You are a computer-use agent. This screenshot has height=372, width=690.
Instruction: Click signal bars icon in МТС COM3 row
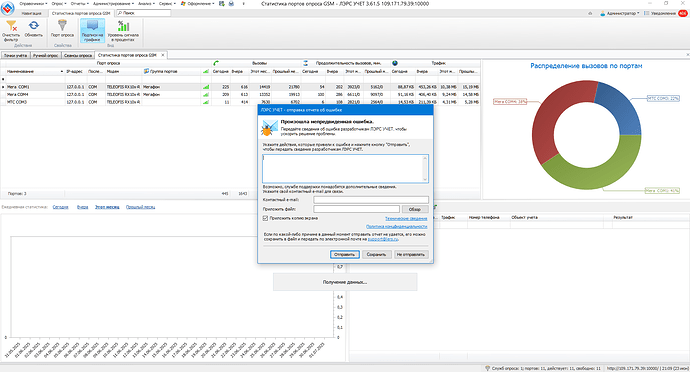click(x=206, y=102)
